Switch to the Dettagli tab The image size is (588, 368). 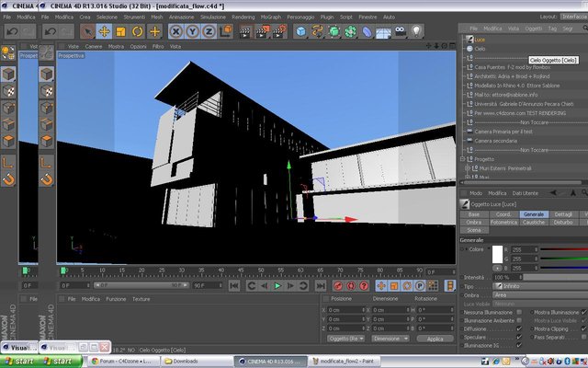(x=563, y=214)
